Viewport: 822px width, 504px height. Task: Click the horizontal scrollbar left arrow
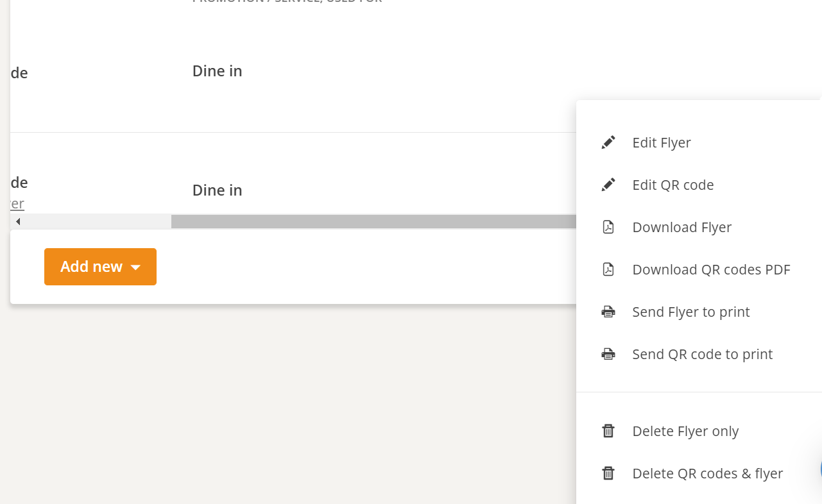coord(18,221)
